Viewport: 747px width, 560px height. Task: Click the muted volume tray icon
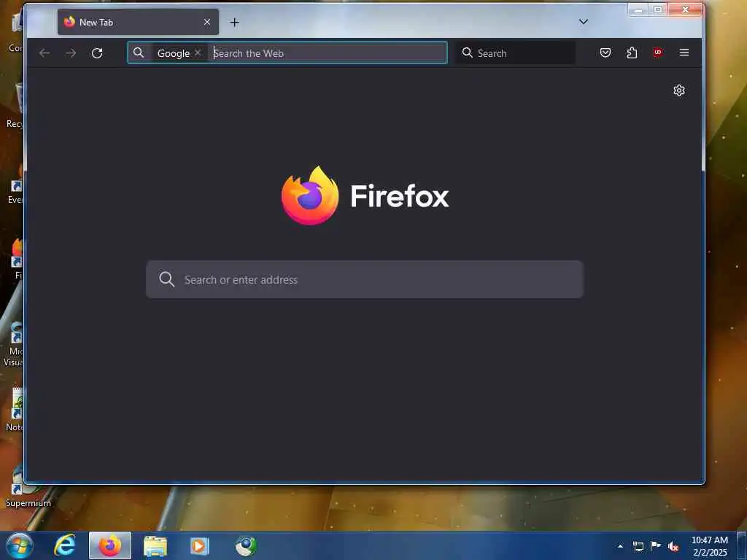click(x=673, y=547)
